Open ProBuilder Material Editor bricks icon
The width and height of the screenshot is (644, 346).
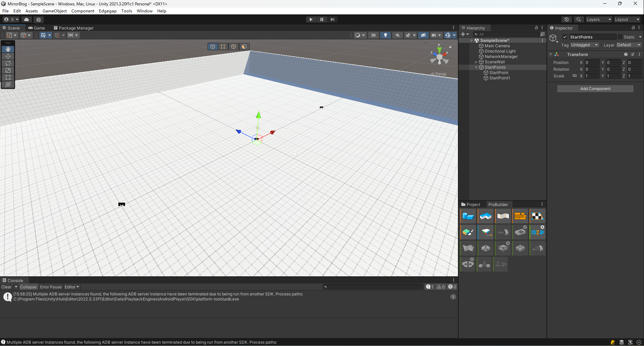click(520, 216)
